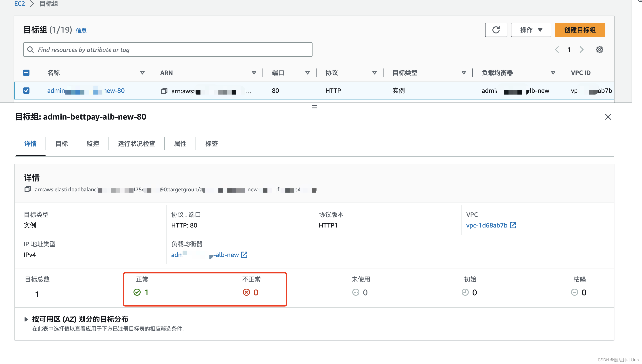
Task: Click the 目标组 breadcrumb text
Action: click(49, 4)
